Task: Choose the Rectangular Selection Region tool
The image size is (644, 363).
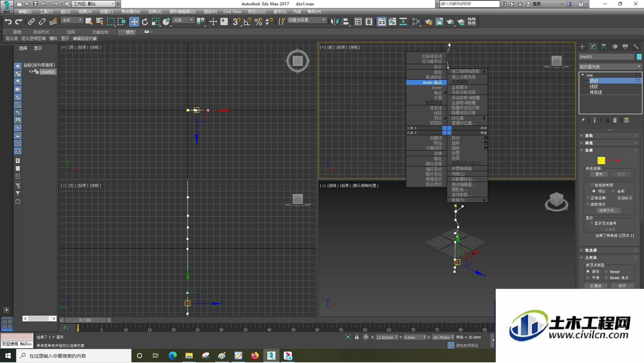Action: pyautogui.click(x=110, y=22)
